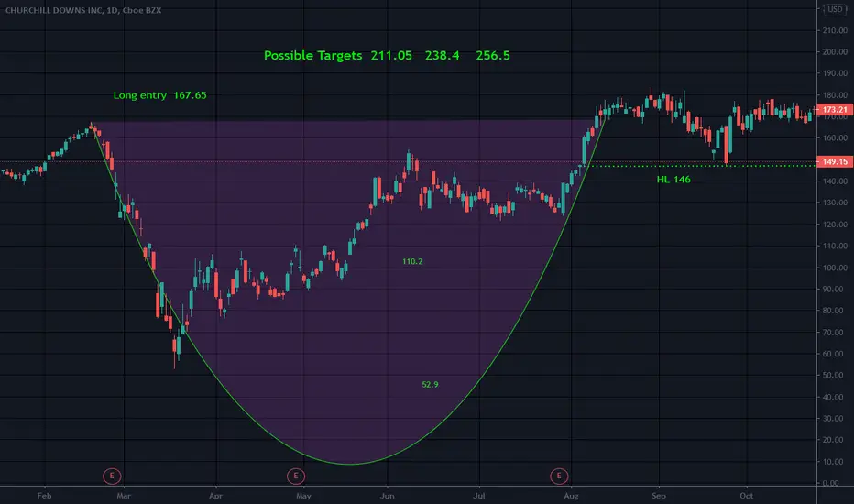This screenshot has height=504, width=854.
Task: Click the 190.00 price scale value
Action: 835,73
